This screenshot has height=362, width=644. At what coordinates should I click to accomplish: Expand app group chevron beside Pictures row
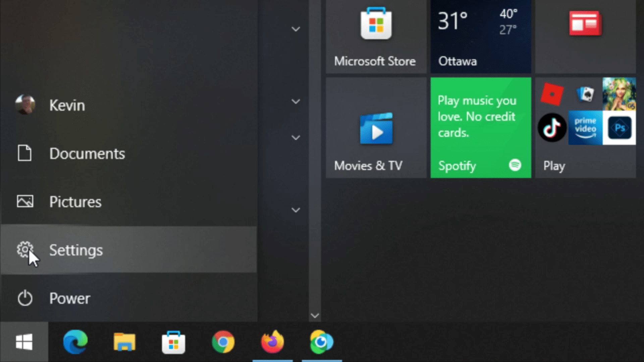pyautogui.click(x=296, y=210)
